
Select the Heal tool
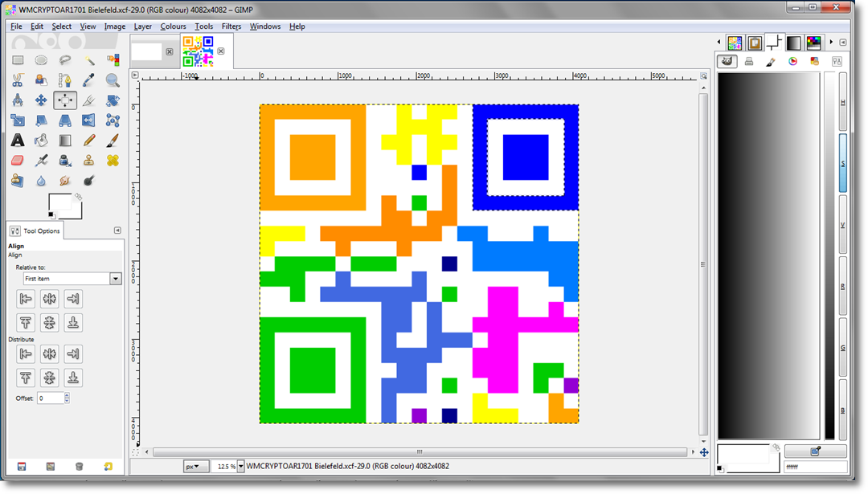(x=113, y=161)
